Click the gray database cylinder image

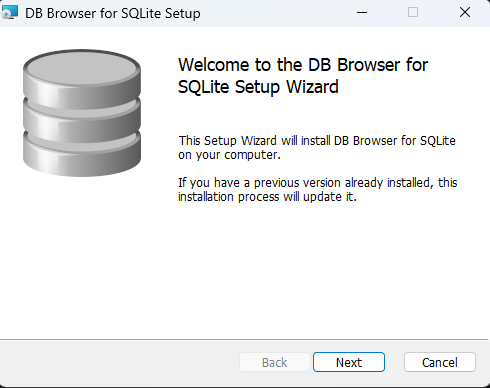coord(82,113)
